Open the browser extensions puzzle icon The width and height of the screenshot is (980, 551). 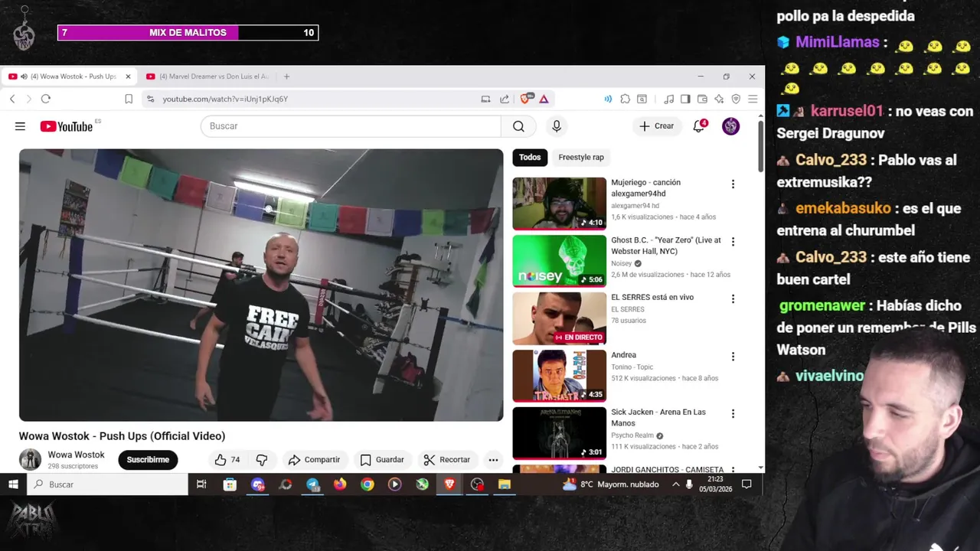click(x=625, y=99)
